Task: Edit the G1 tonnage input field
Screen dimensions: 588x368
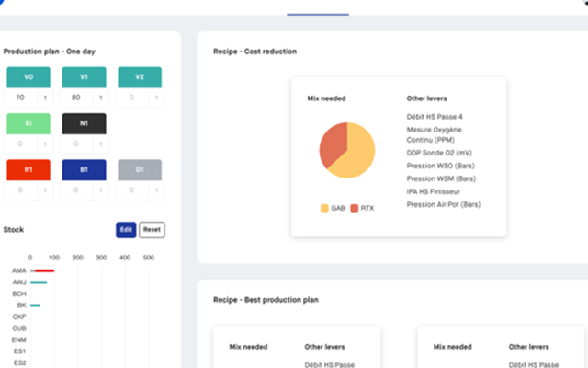Action: coord(132,190)
